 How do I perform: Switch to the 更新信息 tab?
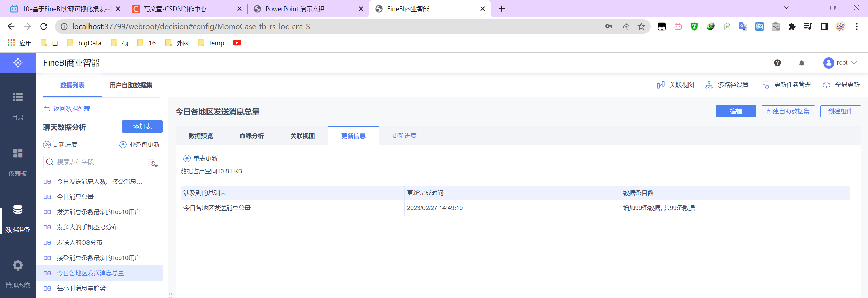point(354,136)
